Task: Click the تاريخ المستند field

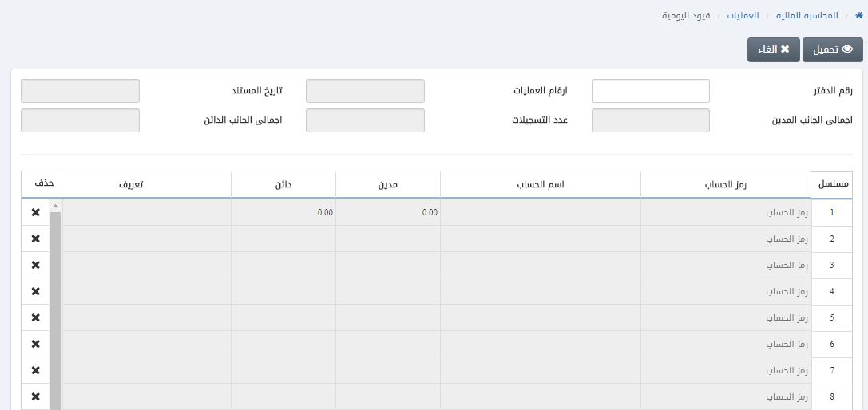Action: [x=80, y=91]
